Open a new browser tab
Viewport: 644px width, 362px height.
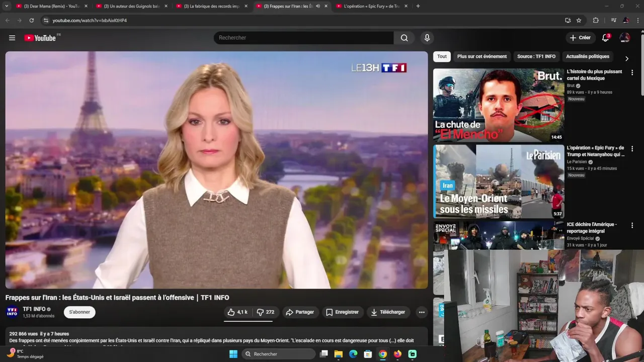click(418, 6)
